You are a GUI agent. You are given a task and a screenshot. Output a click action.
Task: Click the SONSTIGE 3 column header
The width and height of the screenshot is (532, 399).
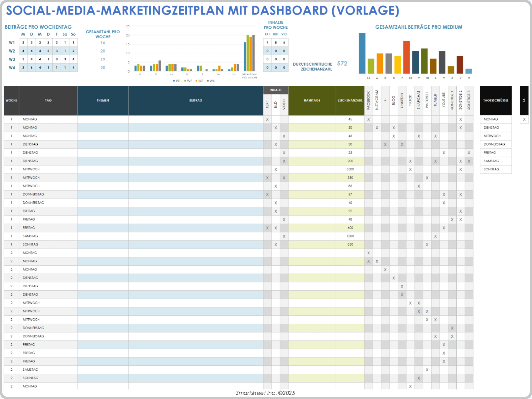click(469, 100)
